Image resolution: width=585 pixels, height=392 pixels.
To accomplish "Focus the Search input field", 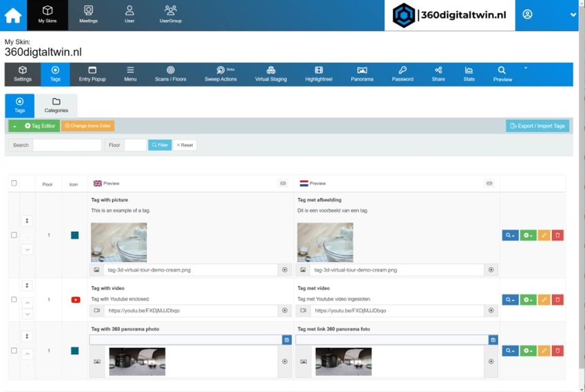I will [67, 145].
